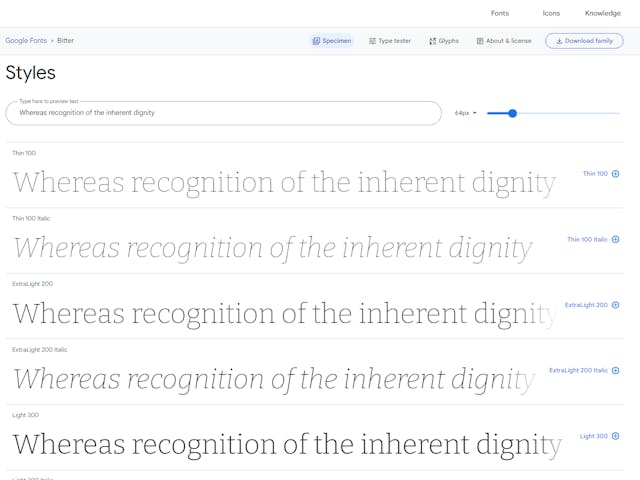Click the preview text input field
Image resolution: width=640 pixels, height=480 pixels.
[224, 113]
